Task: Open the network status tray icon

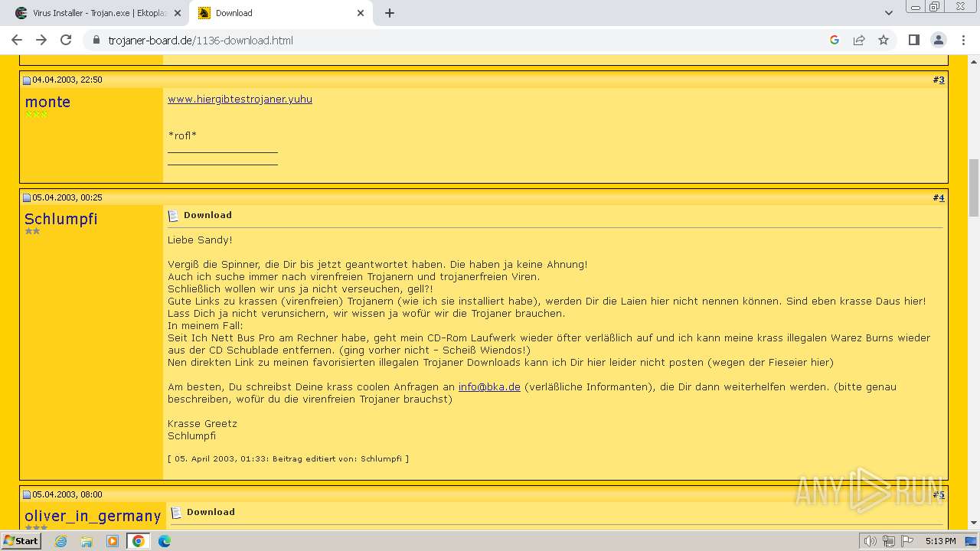Action: pos(889,541)
